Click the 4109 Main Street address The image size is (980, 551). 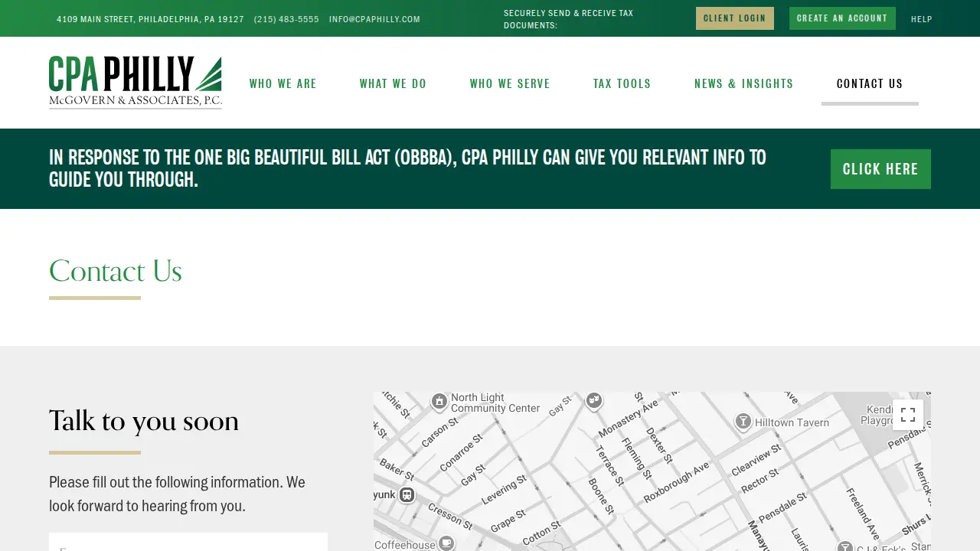click(150, 19)
